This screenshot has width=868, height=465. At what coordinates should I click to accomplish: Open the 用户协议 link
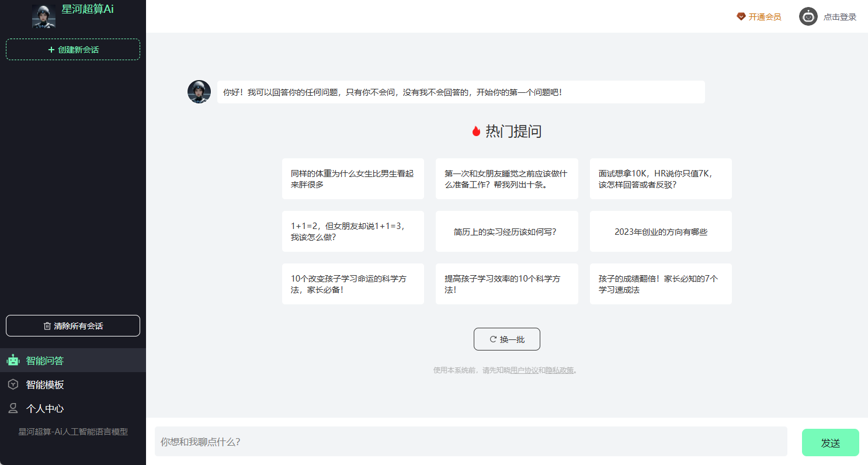524,370
